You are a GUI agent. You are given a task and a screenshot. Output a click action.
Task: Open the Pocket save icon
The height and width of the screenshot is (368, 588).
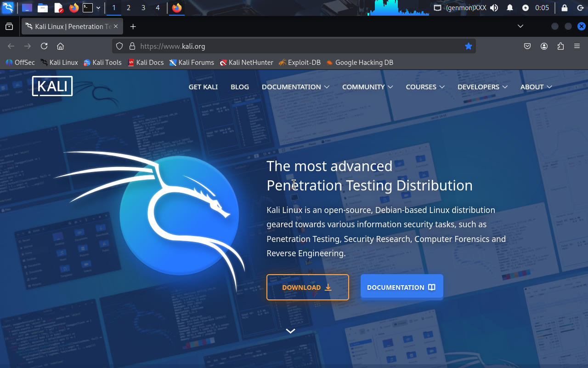527,46
